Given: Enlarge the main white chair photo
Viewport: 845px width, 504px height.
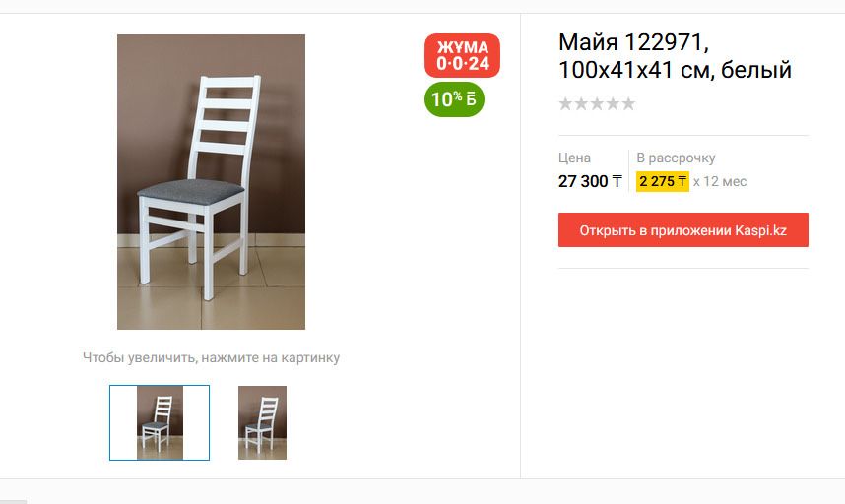Looking at the screenshot, I should (211, 182).
